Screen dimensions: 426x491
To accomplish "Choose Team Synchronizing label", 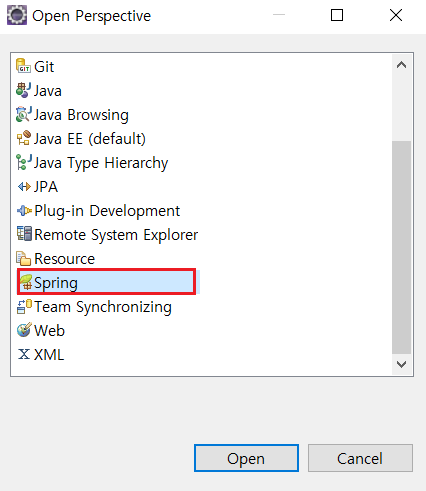I will point(103,307).
